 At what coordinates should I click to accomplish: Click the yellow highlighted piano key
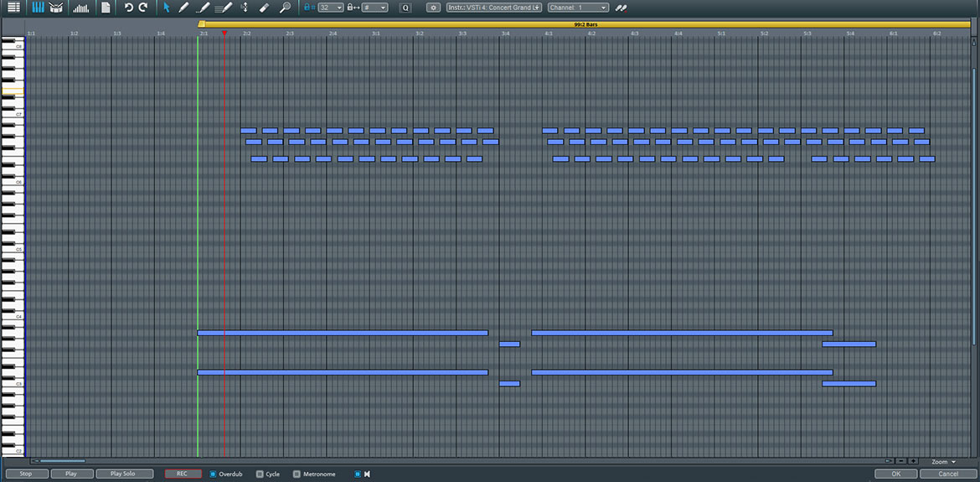pos(13,91)
